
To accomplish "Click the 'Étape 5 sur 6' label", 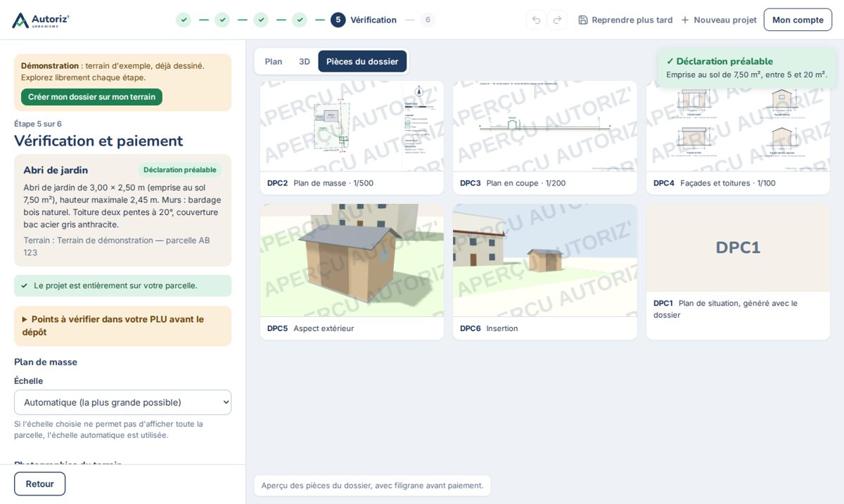I will (38, 124).
